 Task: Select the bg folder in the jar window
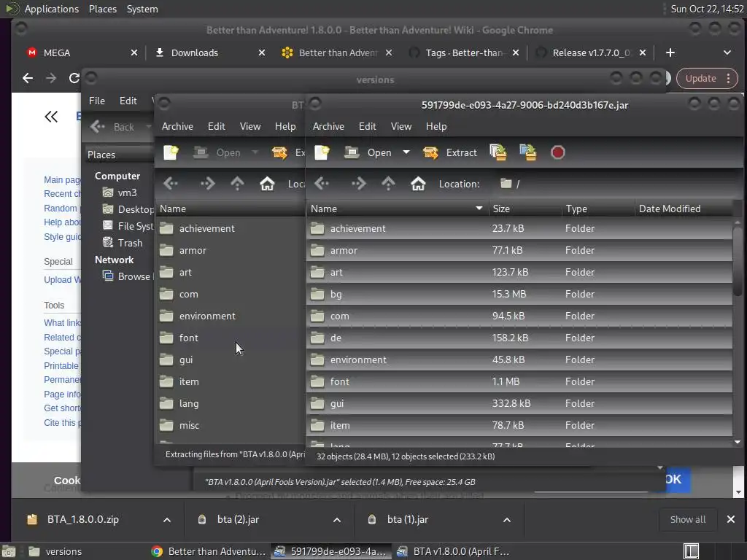(x=519, y=295)
